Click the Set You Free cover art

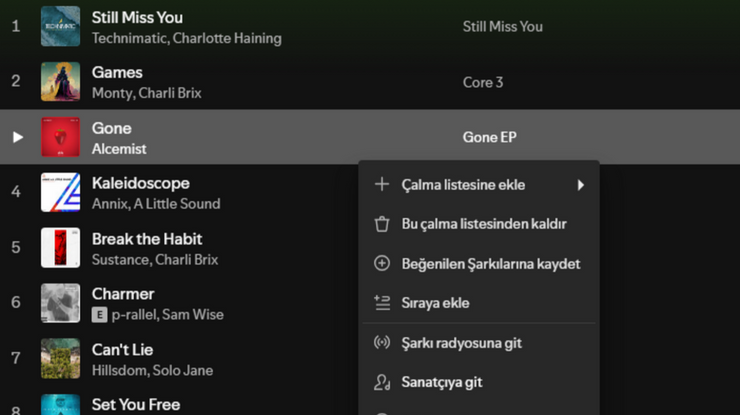point(60,405)
